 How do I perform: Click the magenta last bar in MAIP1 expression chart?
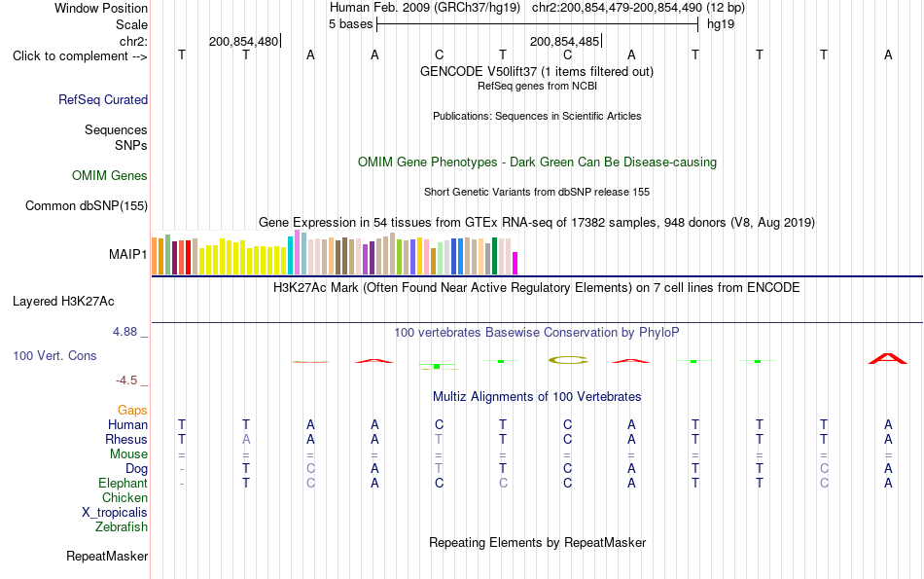(515, 263)
